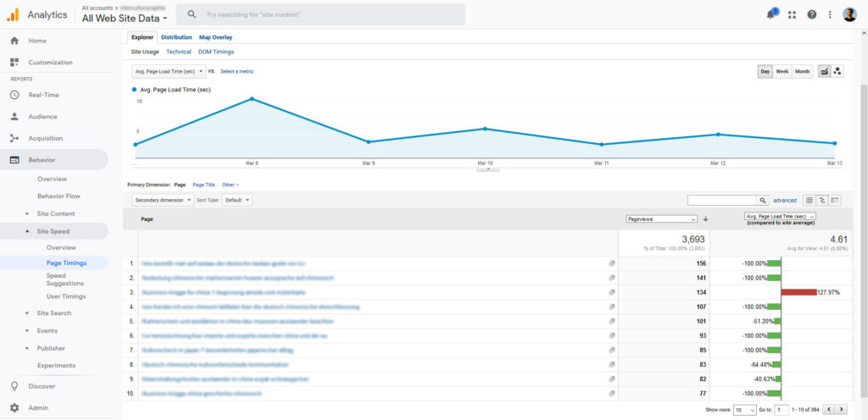Open the Show rows dropdown
This screenshot has height=420, width=868.
tap(744, 410)
